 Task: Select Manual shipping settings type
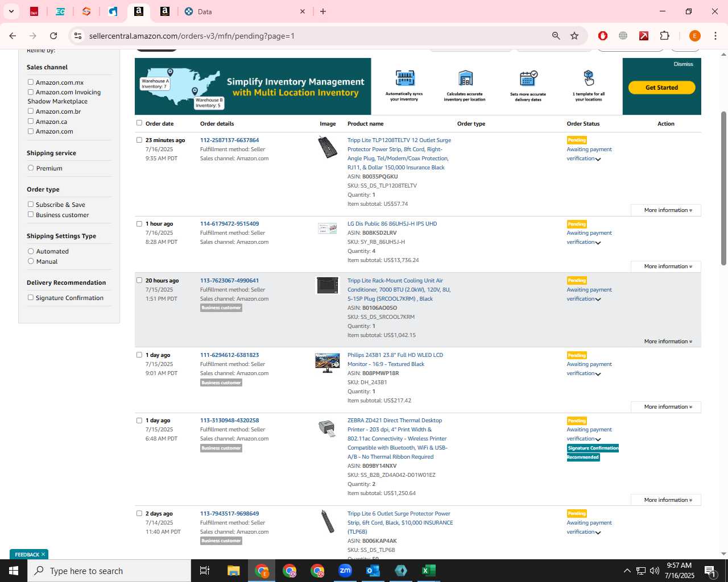[31, 261]
